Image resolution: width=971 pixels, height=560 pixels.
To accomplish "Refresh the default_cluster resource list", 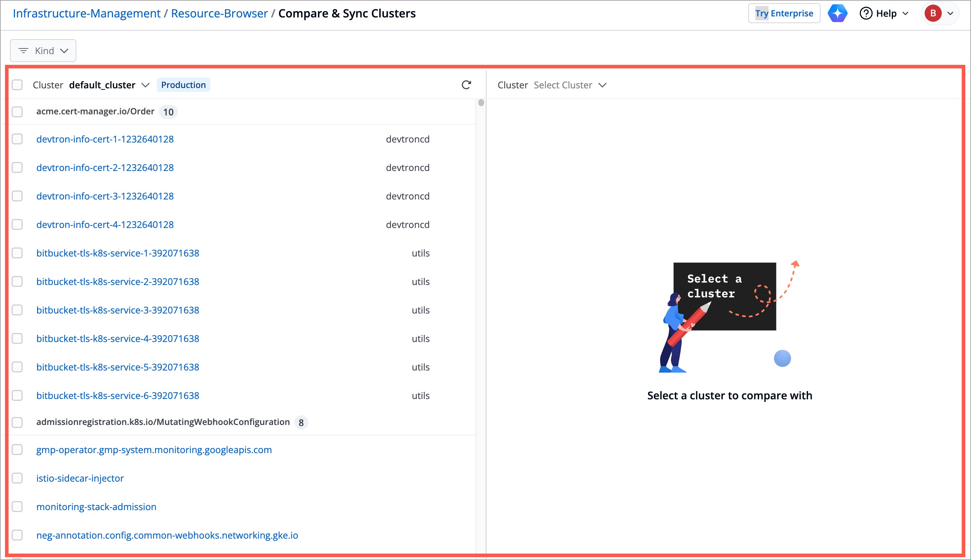I will tap(466, 85).
